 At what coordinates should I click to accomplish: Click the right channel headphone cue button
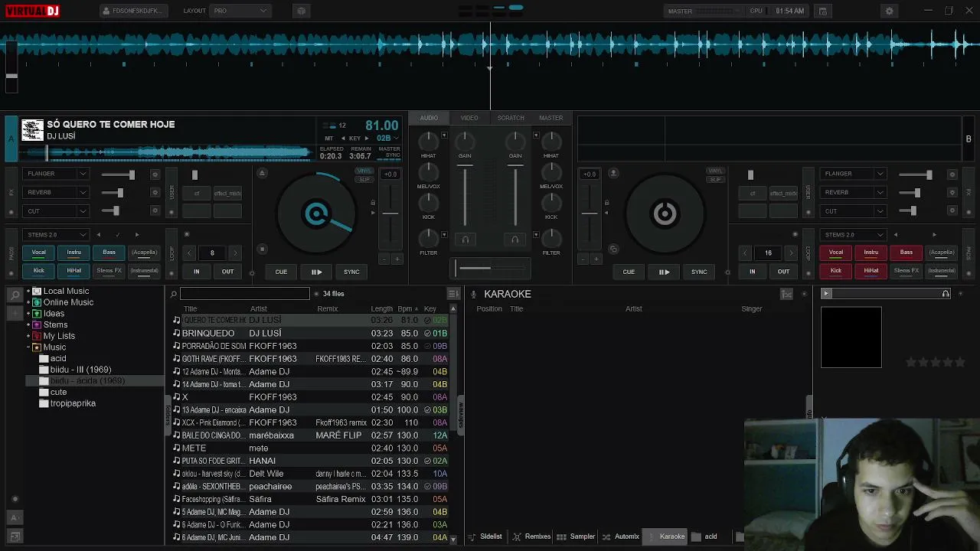[x=514, y=240]
